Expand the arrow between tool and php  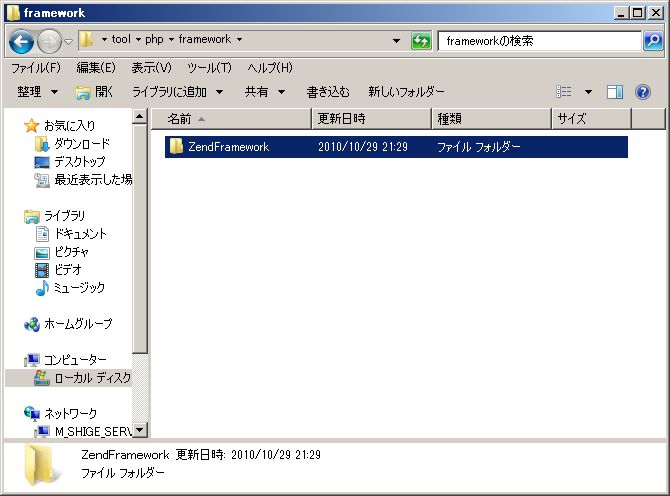coord(138,40)
